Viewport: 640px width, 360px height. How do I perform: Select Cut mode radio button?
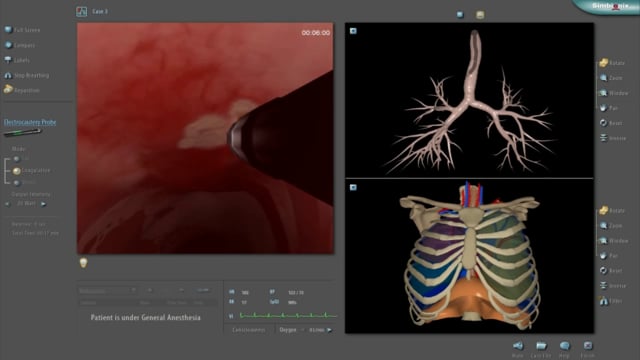click(x=16, y=159)
